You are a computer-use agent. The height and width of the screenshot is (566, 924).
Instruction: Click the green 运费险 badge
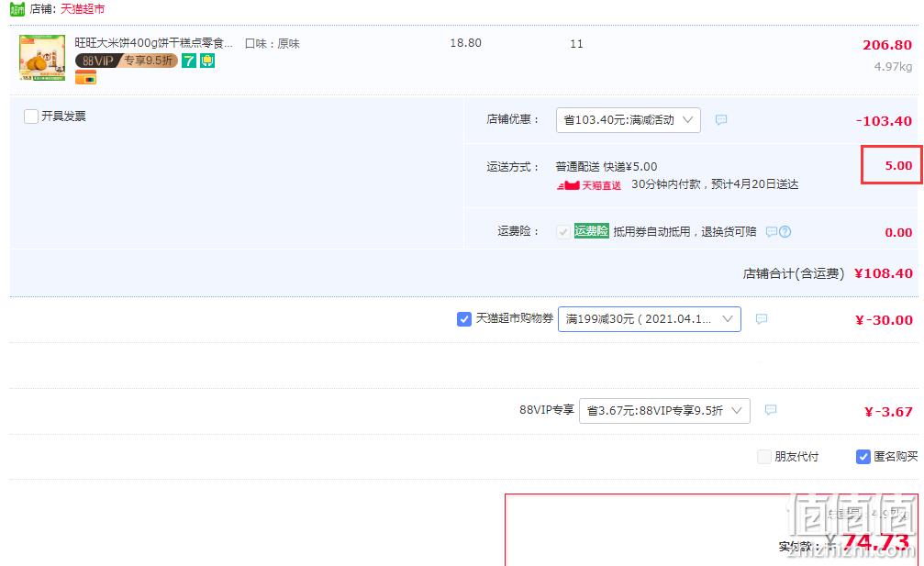click(591, 231)
